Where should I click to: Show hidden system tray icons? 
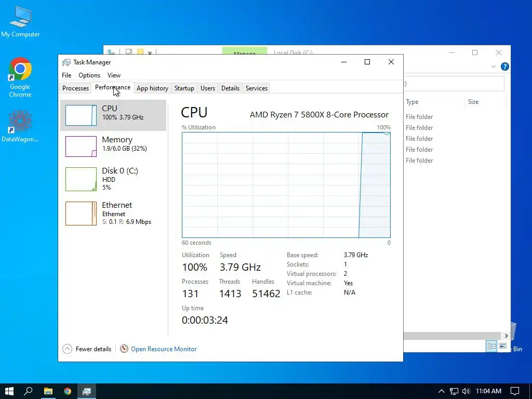tap(442, 391)
